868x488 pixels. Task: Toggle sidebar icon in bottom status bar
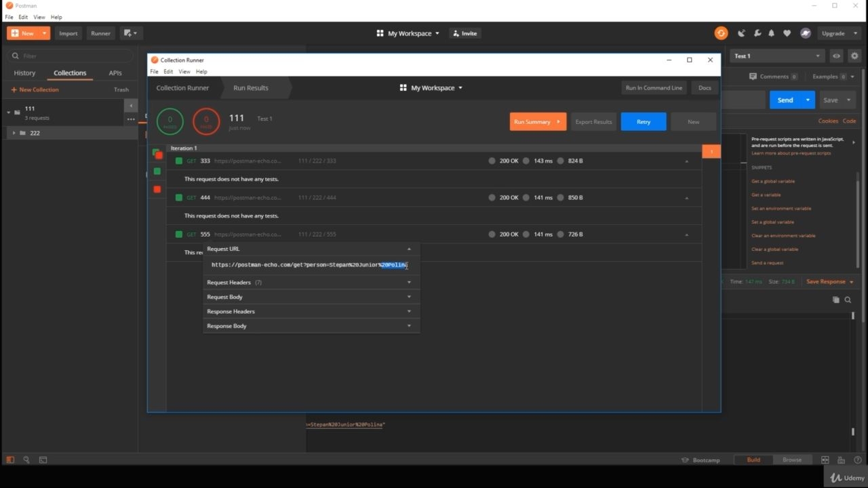(10, 460)
